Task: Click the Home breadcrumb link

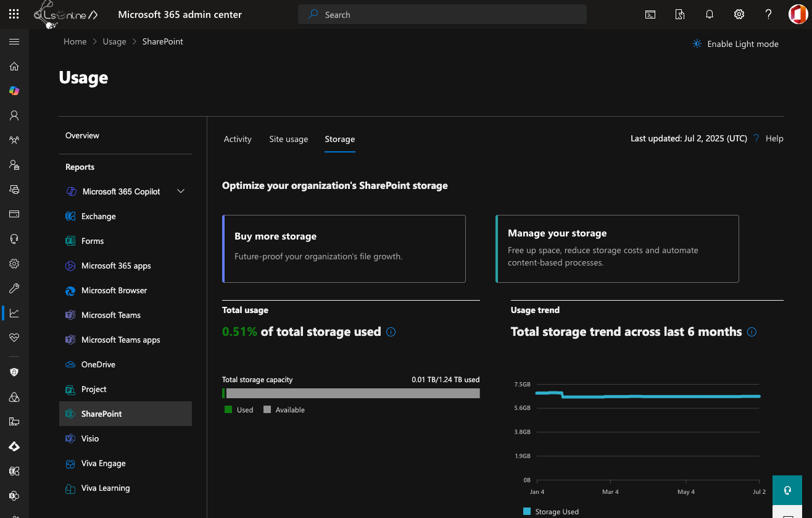Action: tap(75, 41)
